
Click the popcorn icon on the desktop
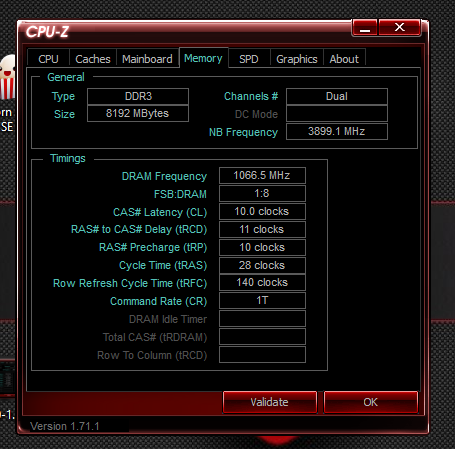(8, 77)
